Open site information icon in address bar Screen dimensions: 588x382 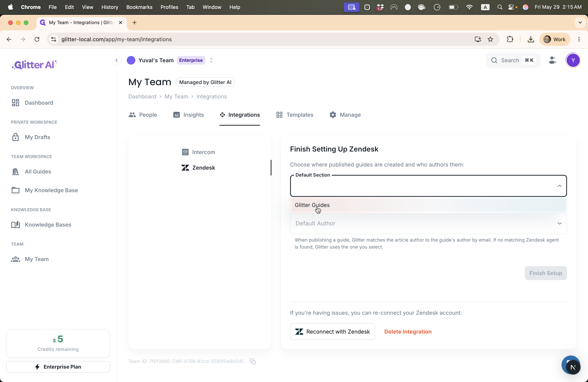(54, 39)
